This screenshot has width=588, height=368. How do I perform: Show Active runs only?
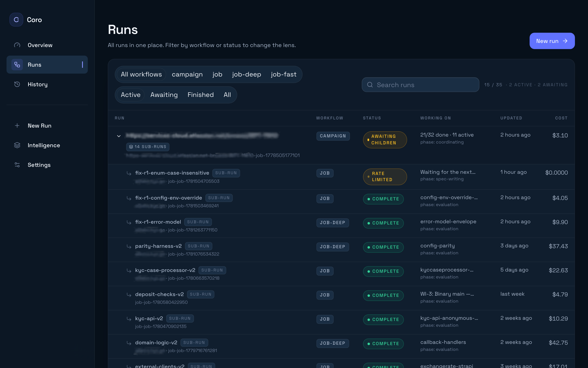coord(131,95)
